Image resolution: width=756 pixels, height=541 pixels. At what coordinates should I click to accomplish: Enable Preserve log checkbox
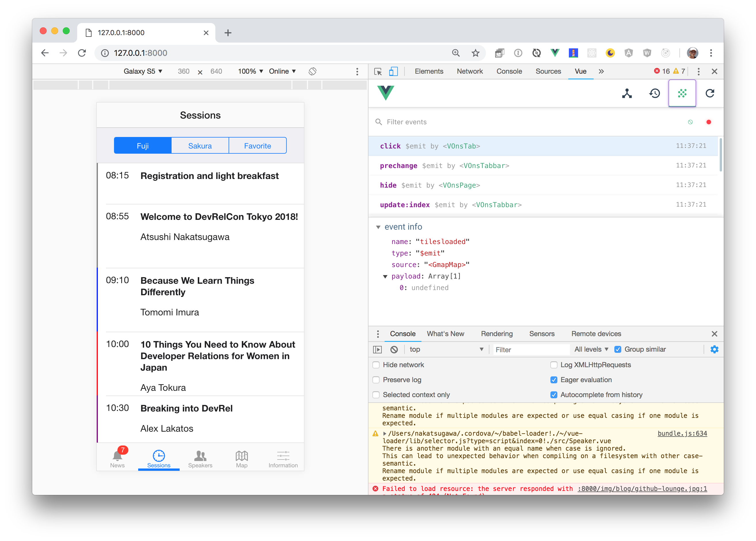(x=376, y=380)
